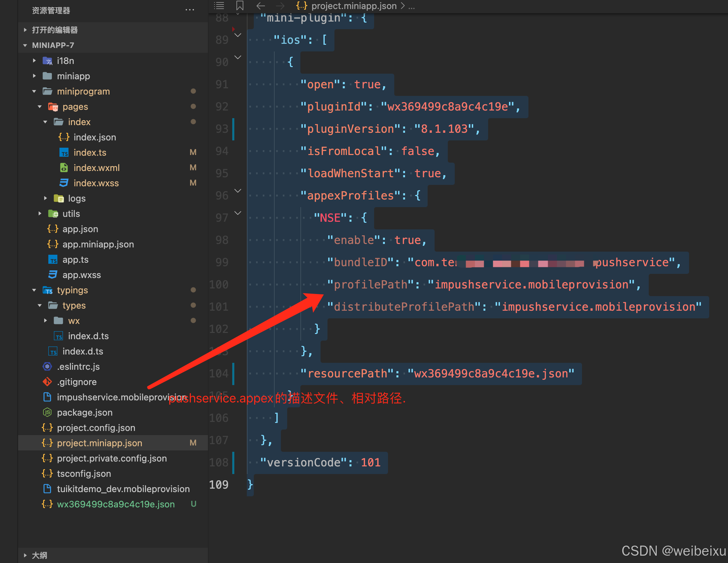The image size is (728, 563).
Task: Expand the 大纲 outline section
Action: point(25,555)
